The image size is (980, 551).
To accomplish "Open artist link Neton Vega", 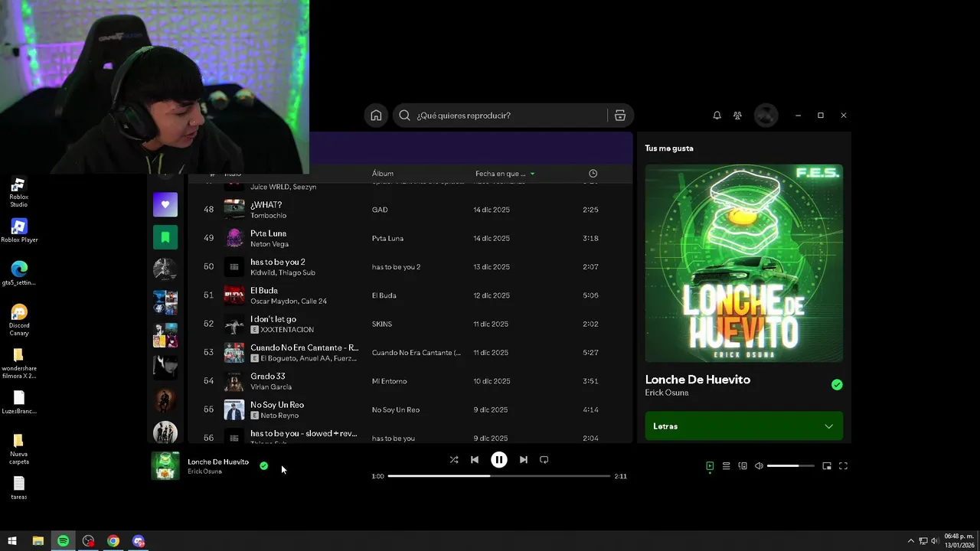I will click(x=269, y=244).
